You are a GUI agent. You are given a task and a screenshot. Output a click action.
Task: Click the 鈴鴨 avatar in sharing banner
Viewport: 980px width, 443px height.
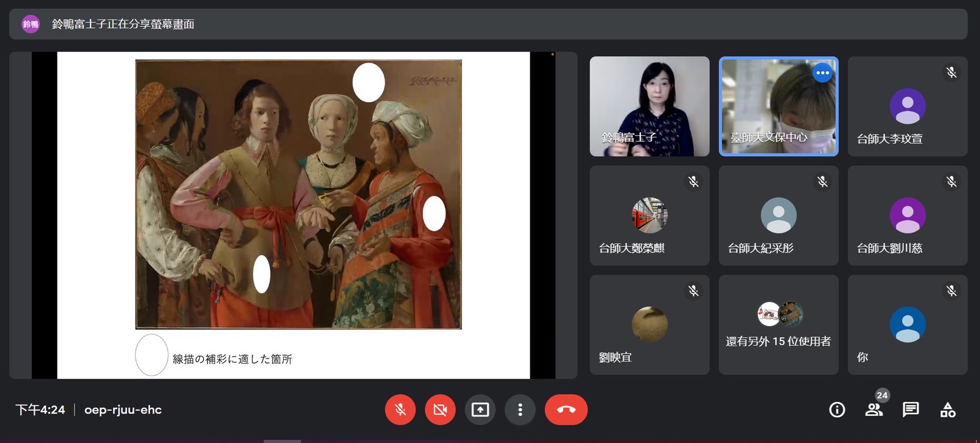pyautogui.click(x=30, y=24)
